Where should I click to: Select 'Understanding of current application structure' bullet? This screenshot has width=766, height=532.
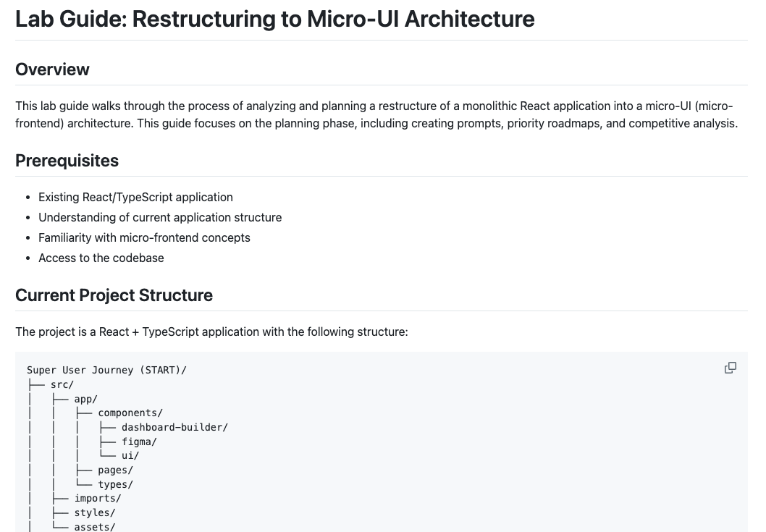tap(160, 217)
